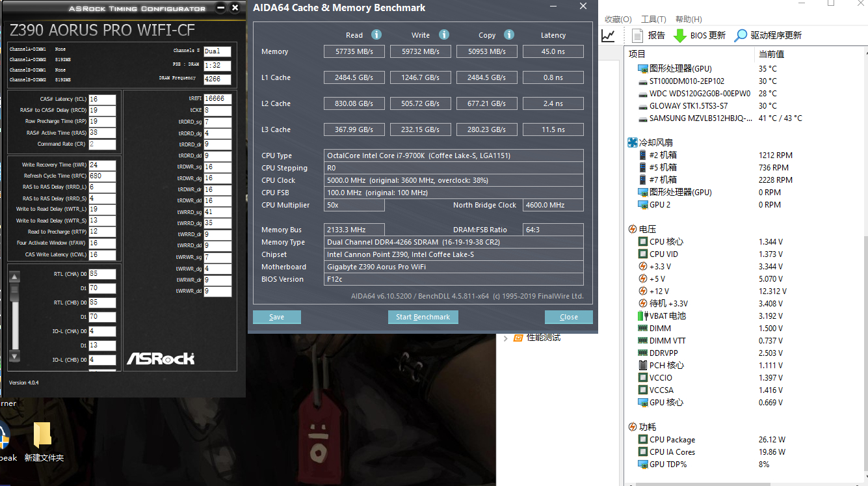Click the L3 Cache Write 232.15 GB/s result
The width and height of the screenshot is (868, 486).
click(421, 129)
